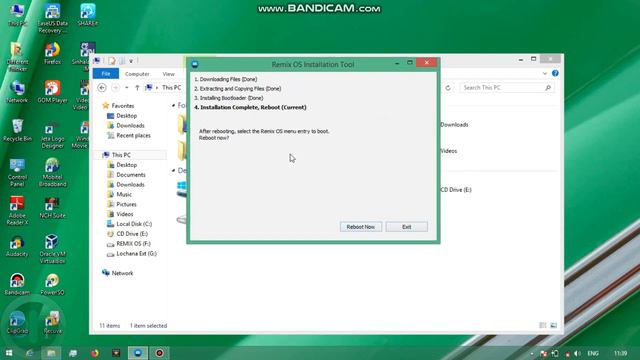Click ENG language indicator
This screenshot has height=360, width=640.
point(593,353)
